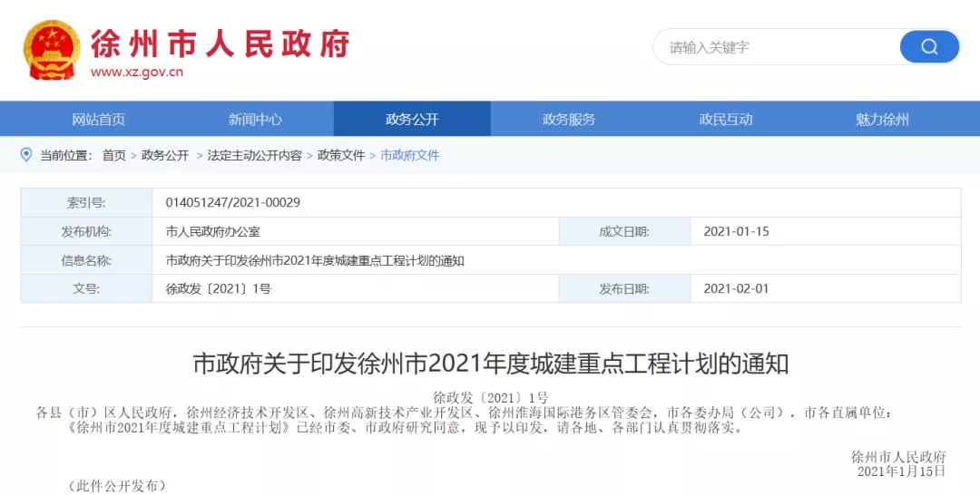Select the 政务公开 nav tab
Screen dimensions: 980x495
412,120
